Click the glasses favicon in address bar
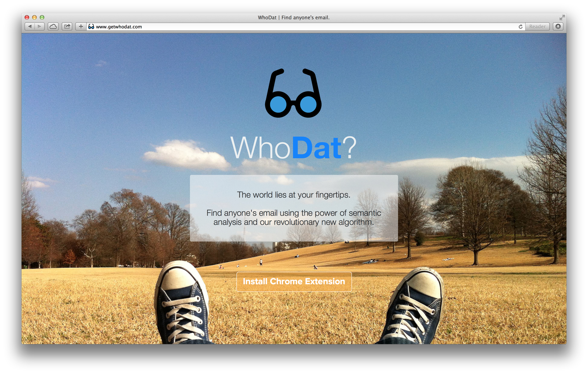588x374 pixels. click(x=91, y=27)
